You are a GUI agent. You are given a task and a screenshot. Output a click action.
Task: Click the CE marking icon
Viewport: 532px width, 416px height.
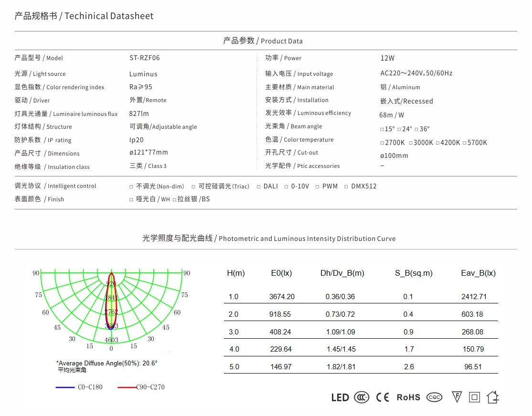pos(383,397)
